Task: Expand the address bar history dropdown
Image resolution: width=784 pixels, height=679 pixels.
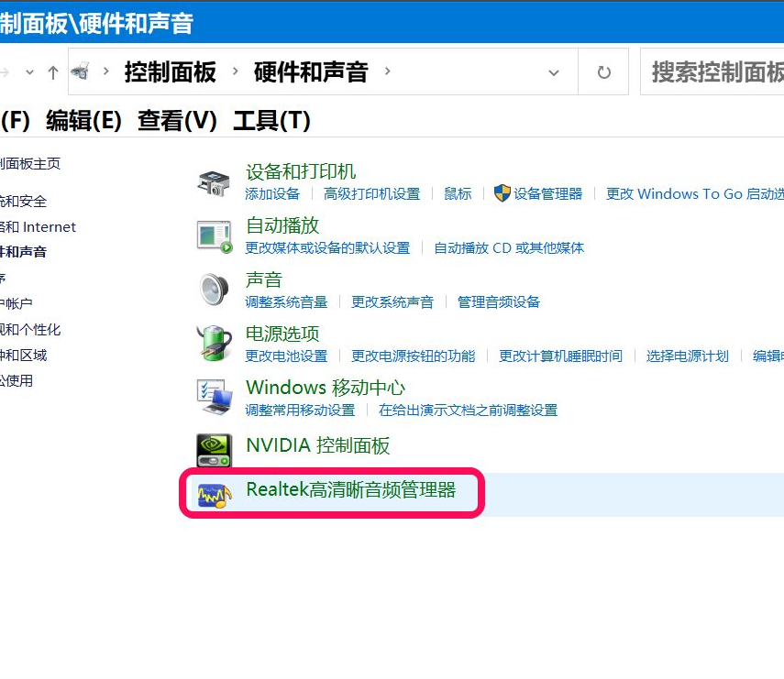Action: coord(554,72)
